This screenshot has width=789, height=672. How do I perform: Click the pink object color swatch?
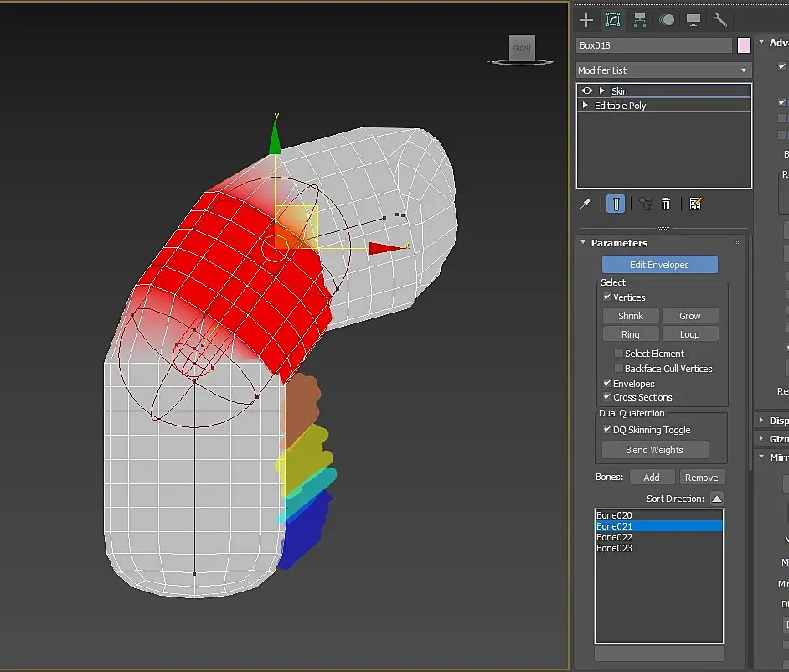(x=744, y=45)
